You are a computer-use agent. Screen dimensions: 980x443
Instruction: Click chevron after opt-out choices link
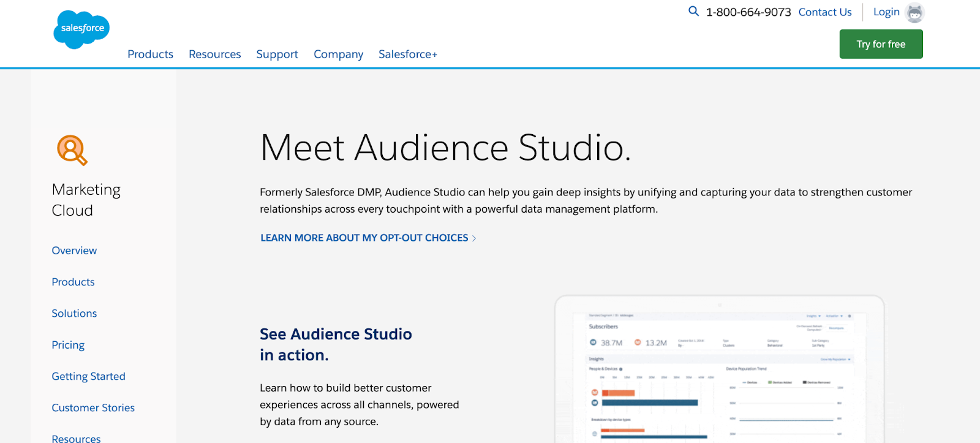point(474,238)
